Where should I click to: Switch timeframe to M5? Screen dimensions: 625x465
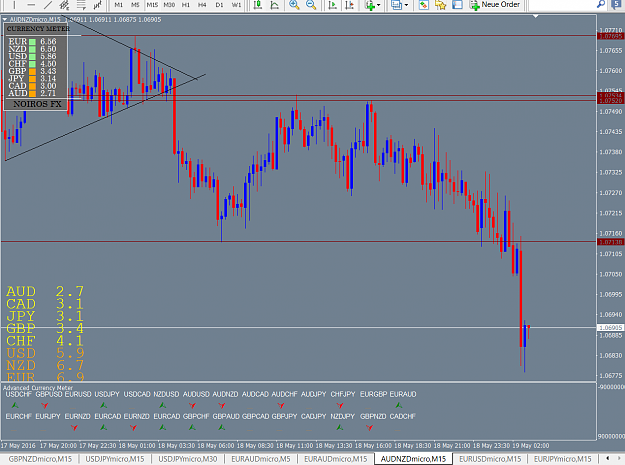tap(135, 5)
